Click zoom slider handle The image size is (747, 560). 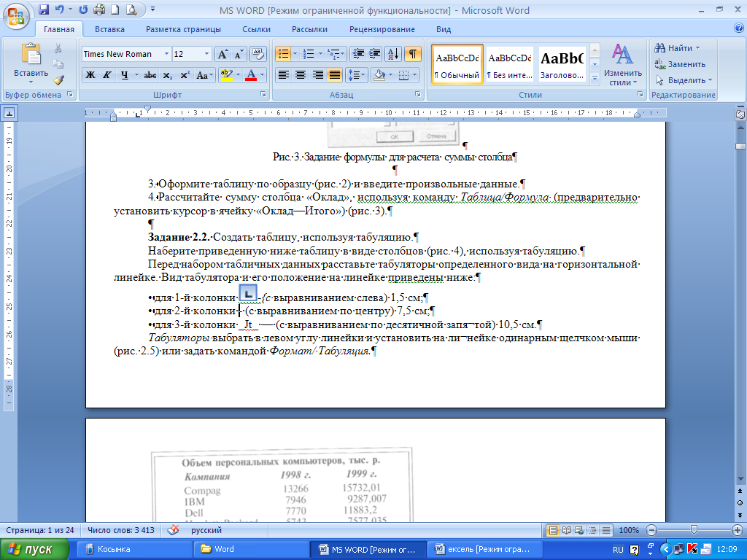tap(694, 530)
